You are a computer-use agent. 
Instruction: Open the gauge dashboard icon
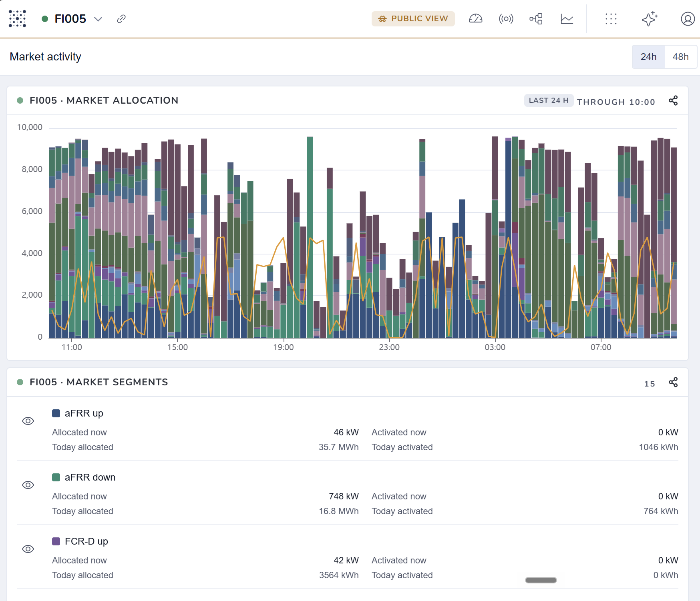tap(475, 19)
